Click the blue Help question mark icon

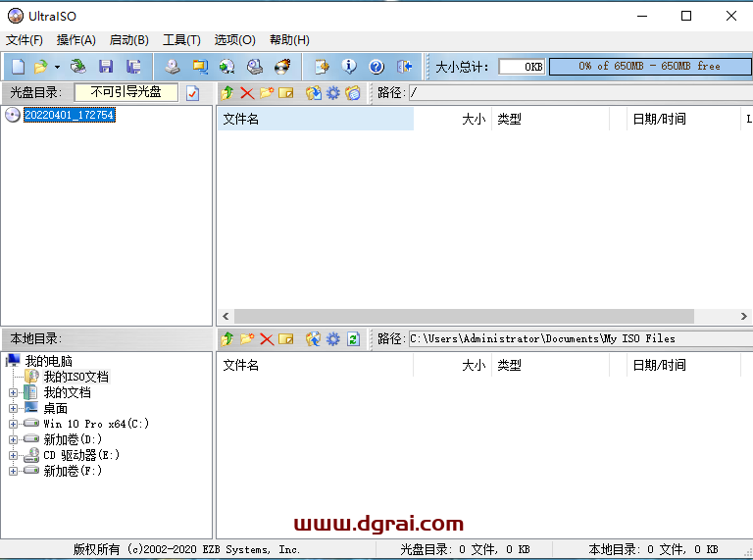[x=376, y=67]
